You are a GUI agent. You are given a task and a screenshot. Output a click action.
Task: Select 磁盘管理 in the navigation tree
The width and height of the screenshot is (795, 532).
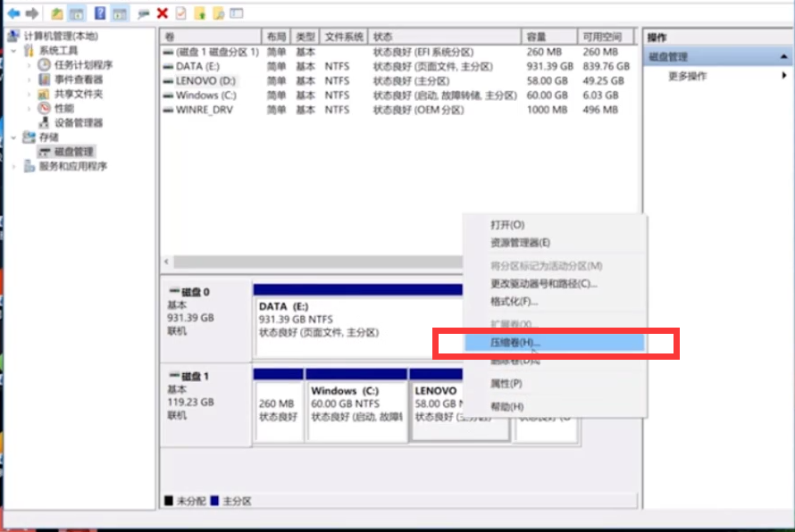point(74,152)
